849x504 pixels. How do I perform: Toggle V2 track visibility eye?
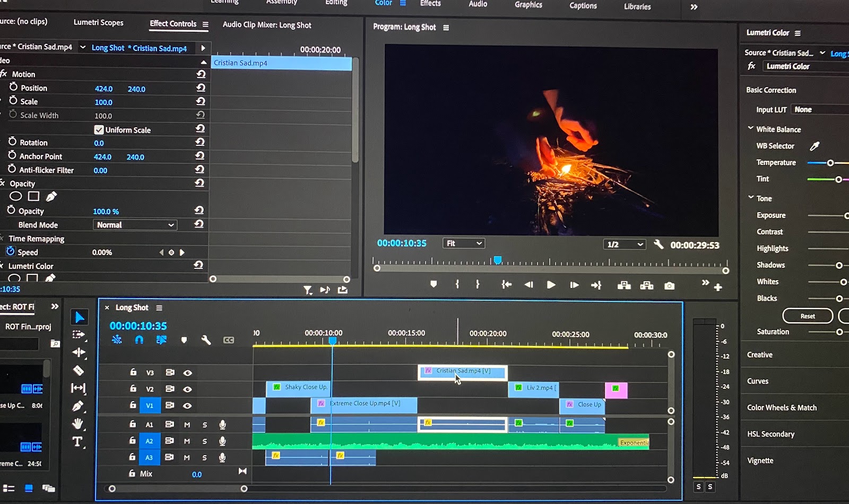pyautogui.click(x=187, y=389)
